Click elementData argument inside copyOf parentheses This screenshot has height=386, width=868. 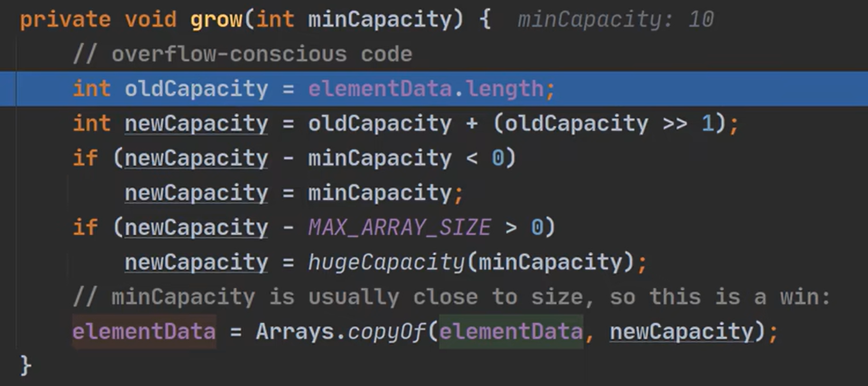click(x=511, y=332)
